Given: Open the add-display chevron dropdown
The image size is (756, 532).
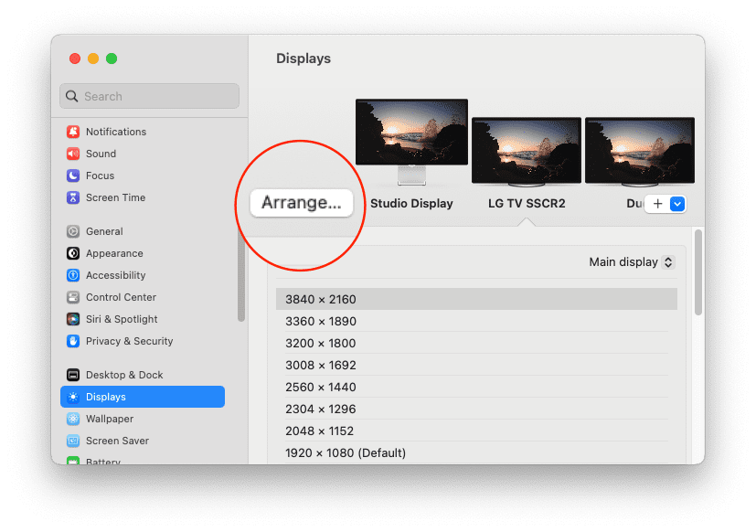Looking at the screenshot, I should tap(676, 204).
